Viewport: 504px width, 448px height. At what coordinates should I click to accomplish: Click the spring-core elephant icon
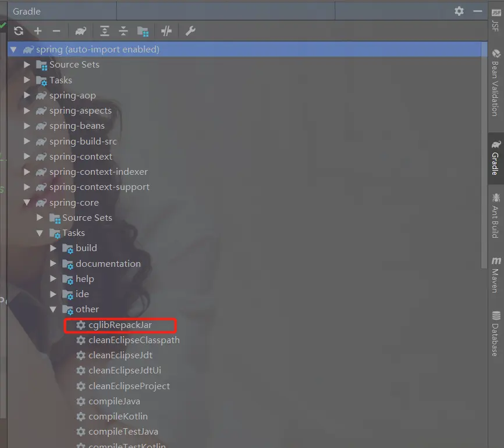41,203
